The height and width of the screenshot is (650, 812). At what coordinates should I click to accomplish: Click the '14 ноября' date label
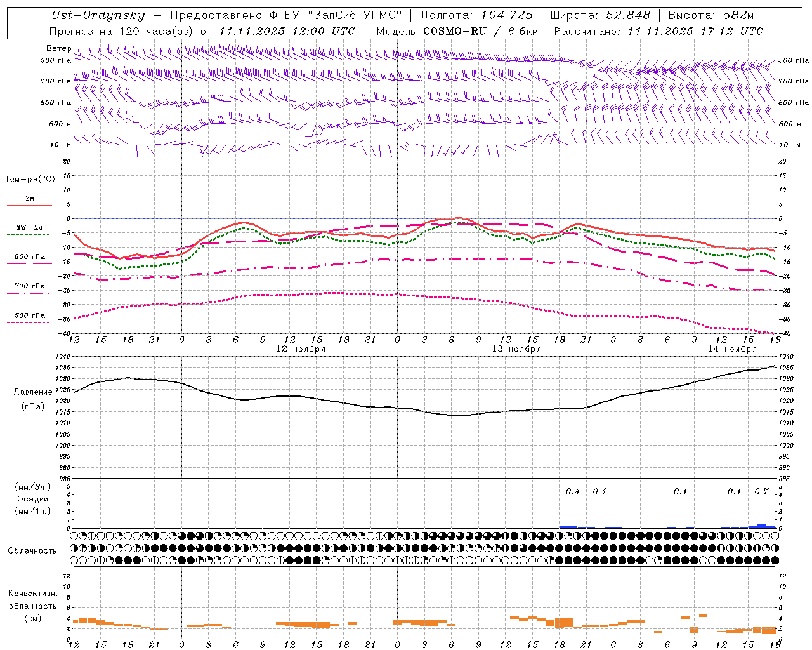(732, 349)
